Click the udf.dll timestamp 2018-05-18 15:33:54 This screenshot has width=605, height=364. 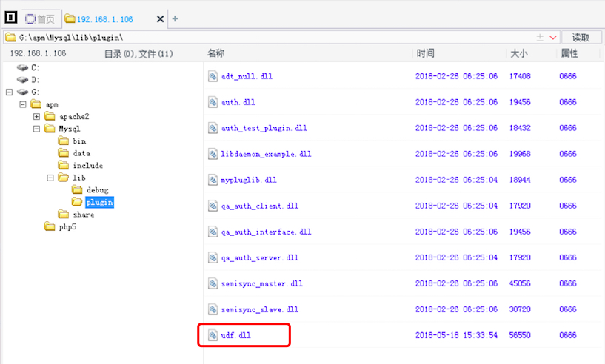coord(456,335)
